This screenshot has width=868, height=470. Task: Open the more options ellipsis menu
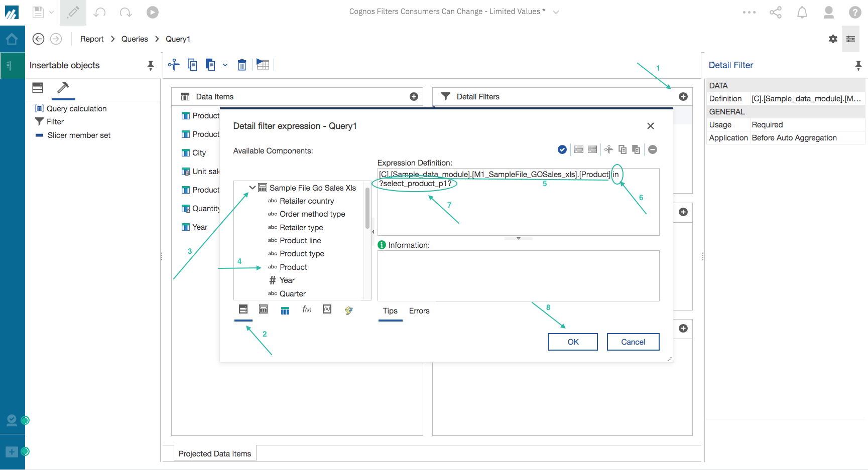coord(749,12)
